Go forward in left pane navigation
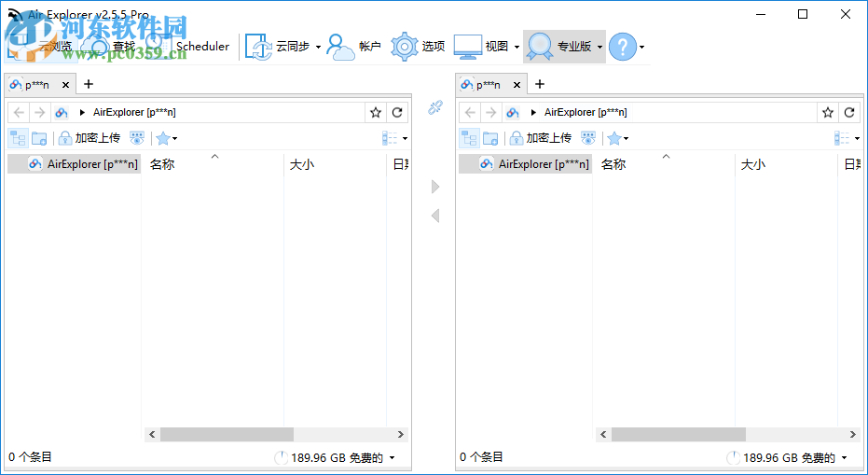The image size is (868, 475). (x=39, y=113)
